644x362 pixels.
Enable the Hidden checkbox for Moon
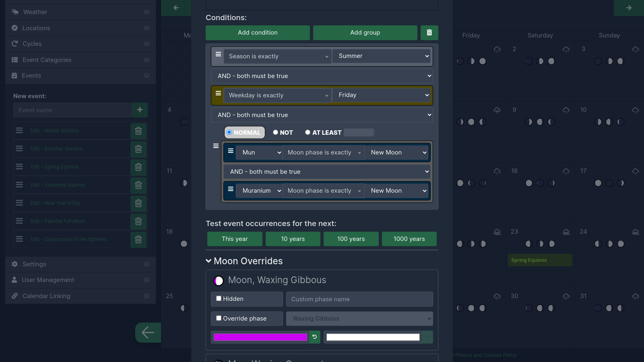coord(219,298)
